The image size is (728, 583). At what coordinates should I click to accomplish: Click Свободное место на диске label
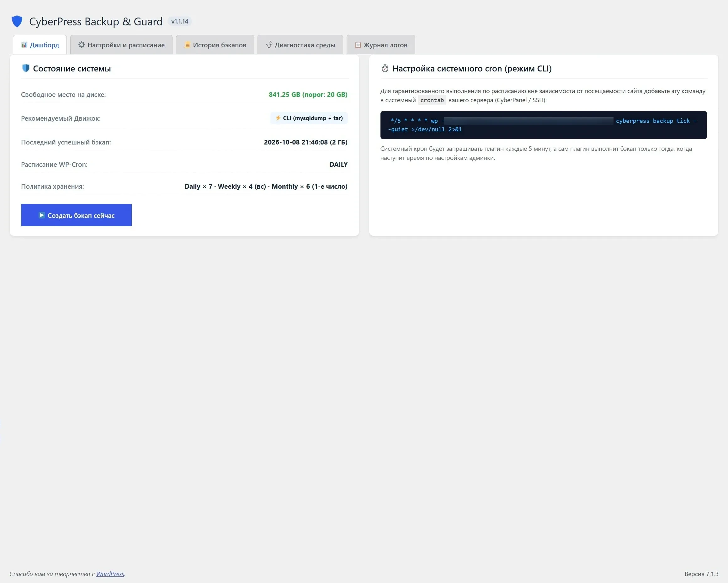point(63,94)
